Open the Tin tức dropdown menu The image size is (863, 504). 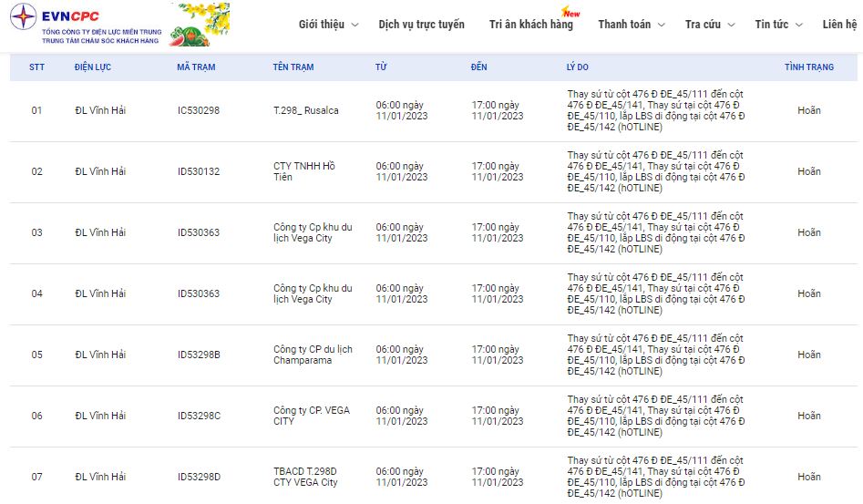tap(778, 25)
